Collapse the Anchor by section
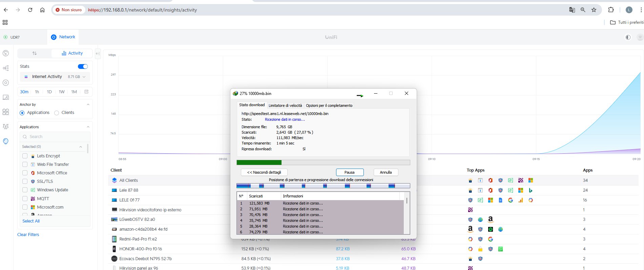644x270 pixels. tap(88, 104)
